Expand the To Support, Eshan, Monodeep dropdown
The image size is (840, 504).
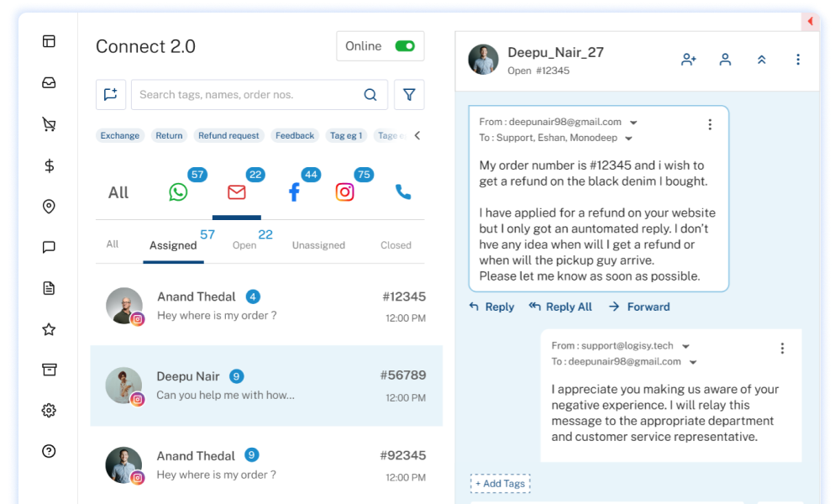(x=628, y=139)
